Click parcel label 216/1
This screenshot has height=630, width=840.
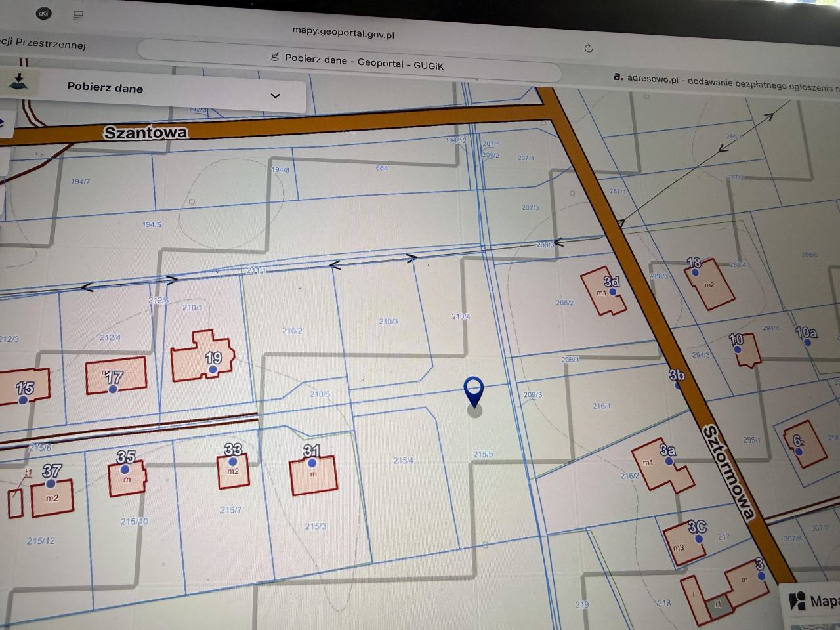point(602,406)
